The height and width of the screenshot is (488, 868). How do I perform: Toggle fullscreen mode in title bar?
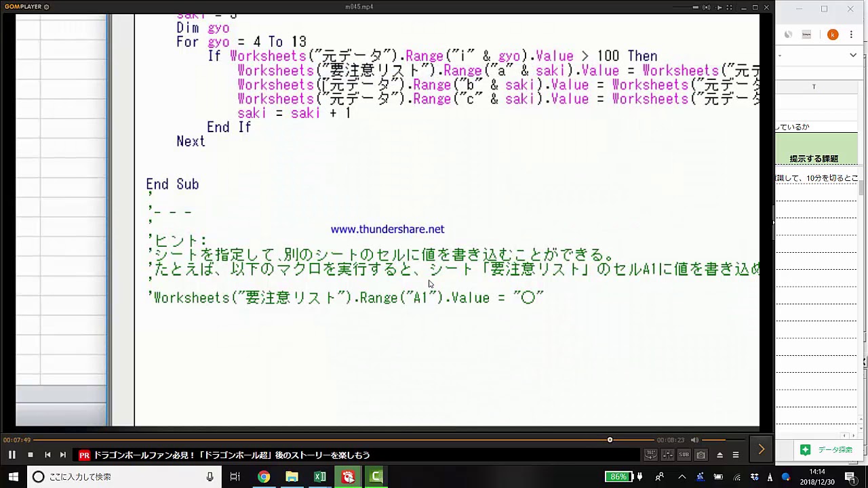(730, 7)
